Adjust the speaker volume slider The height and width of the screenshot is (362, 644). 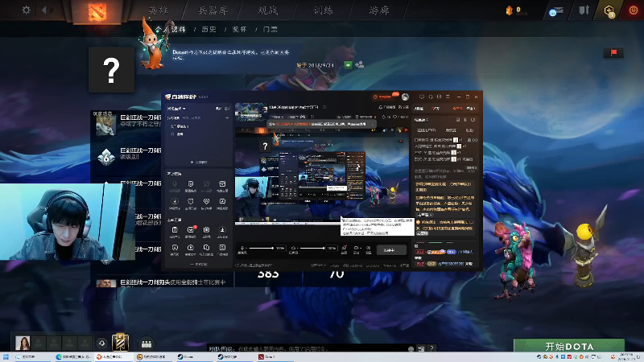pyautogui.click(x=312, y=248)
